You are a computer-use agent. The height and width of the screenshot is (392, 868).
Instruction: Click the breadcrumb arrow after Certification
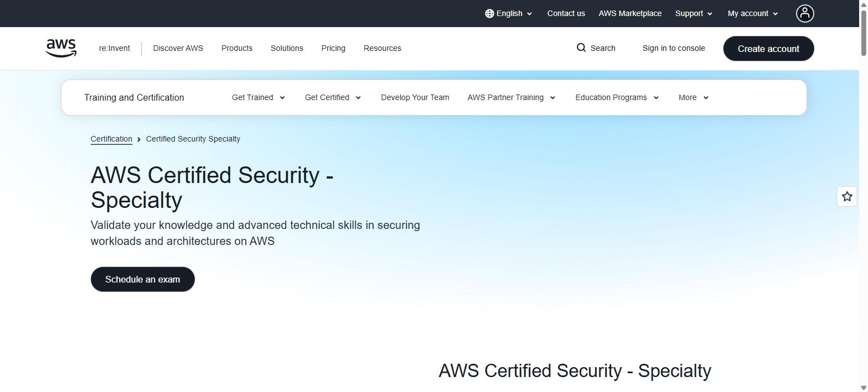(139, 139)
